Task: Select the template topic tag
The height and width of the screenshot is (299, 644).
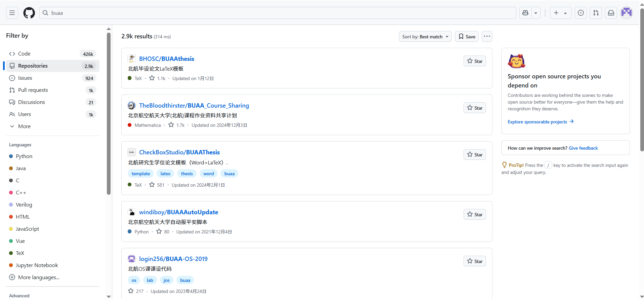Action: point(141,174)
